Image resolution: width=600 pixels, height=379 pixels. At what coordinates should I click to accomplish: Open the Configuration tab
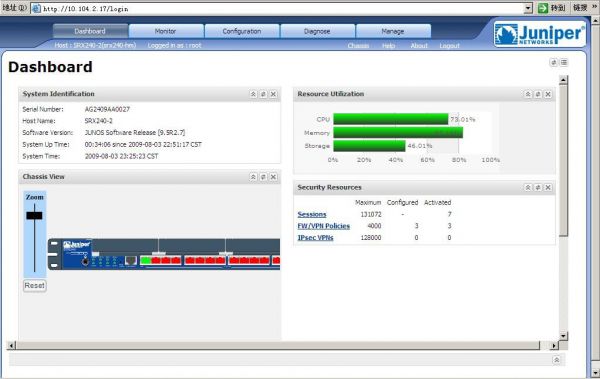click(241, 31)
